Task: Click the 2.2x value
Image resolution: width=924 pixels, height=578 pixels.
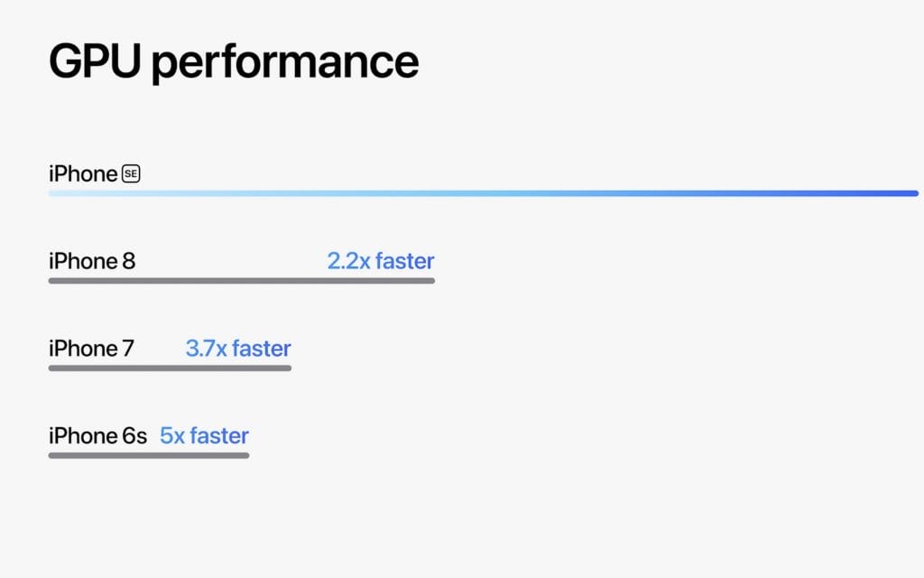Action: (348, 262)
